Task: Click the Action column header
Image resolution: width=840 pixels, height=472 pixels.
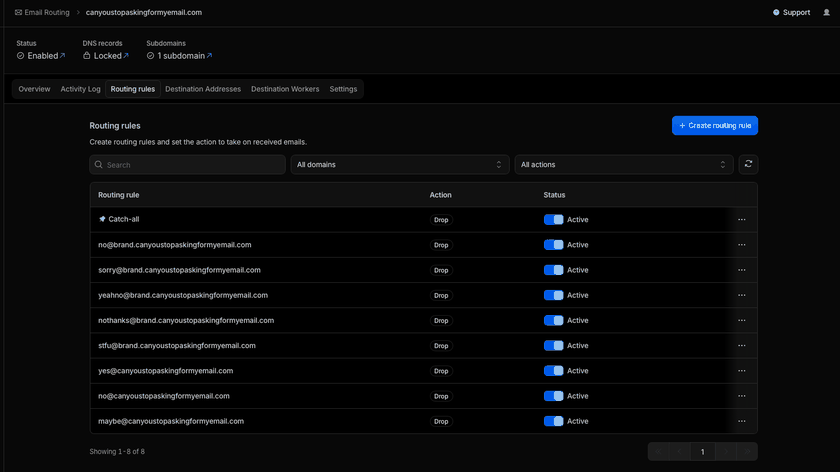Action: [440, 195]
